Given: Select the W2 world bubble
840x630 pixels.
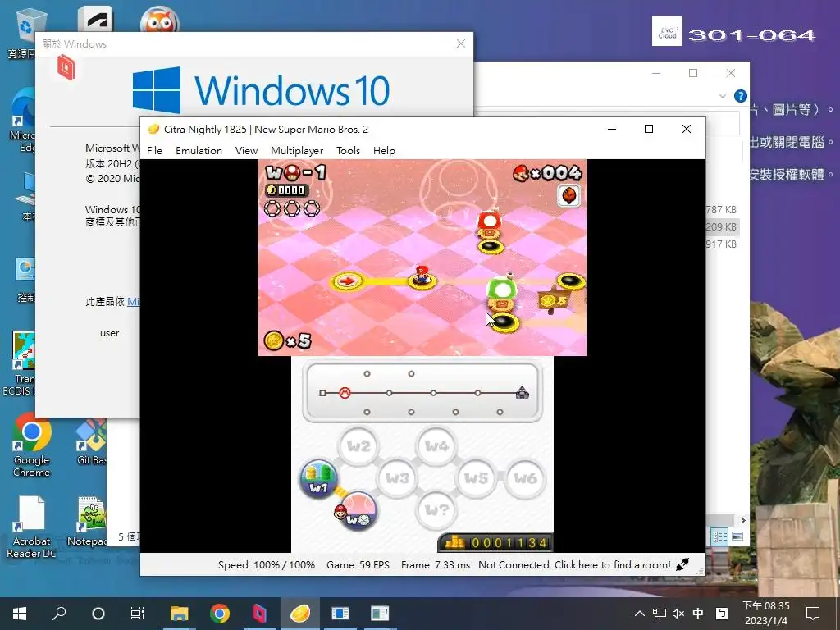Looking at the screenshot, I should [358, 445].
